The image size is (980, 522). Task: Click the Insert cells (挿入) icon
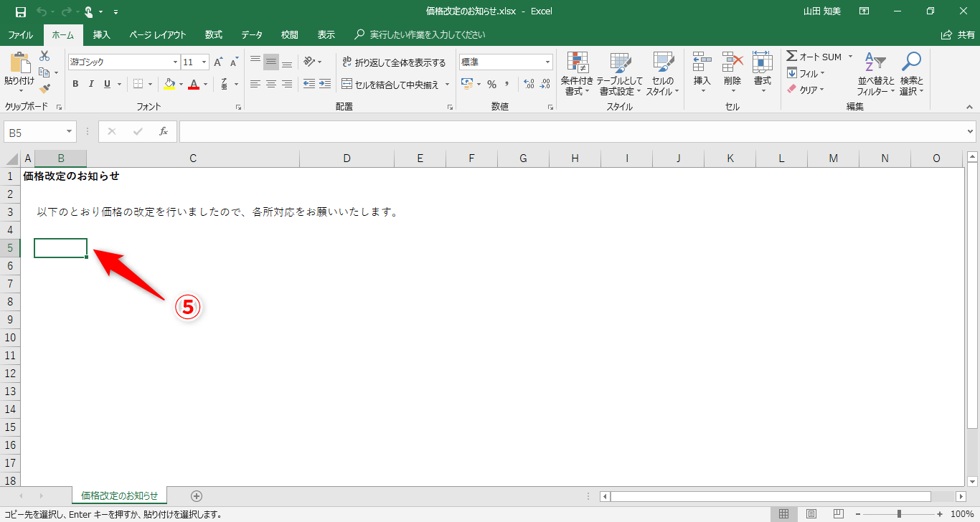pyautogui.click(x=702, y=62)
